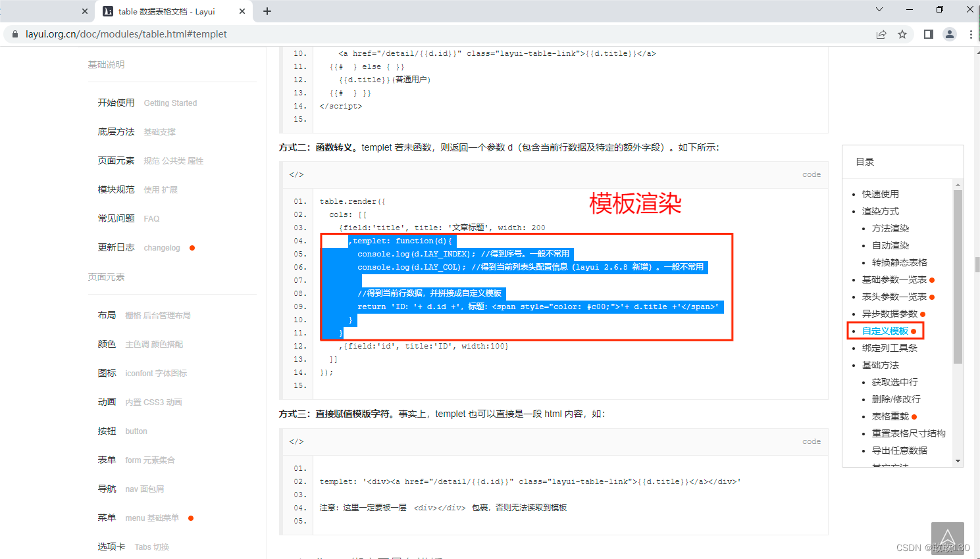Click the directory scrollbar up arrow
980x559 pixels.
coord(958,184)
